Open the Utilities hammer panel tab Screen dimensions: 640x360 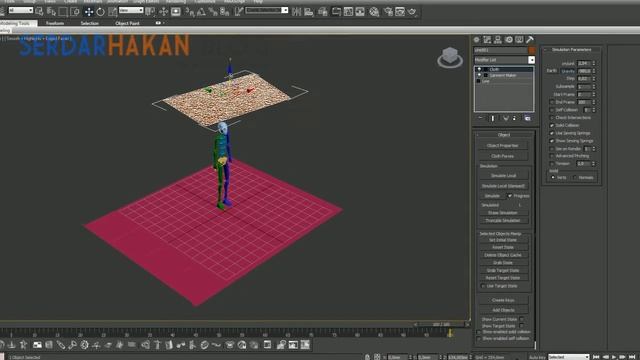pos(530,40)
